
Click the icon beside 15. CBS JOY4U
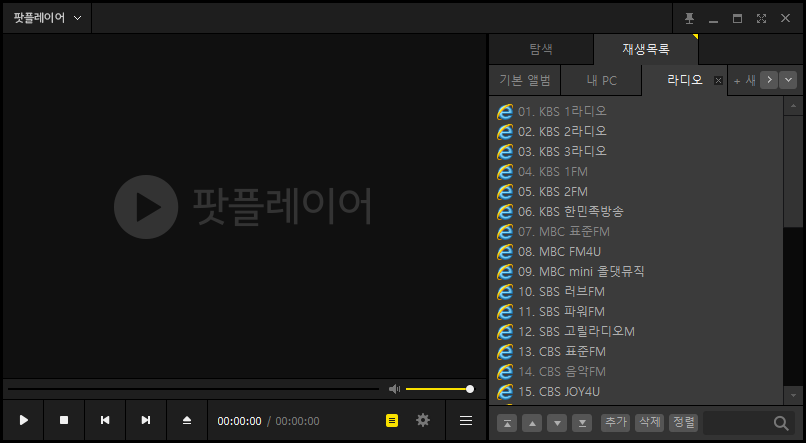505,392
